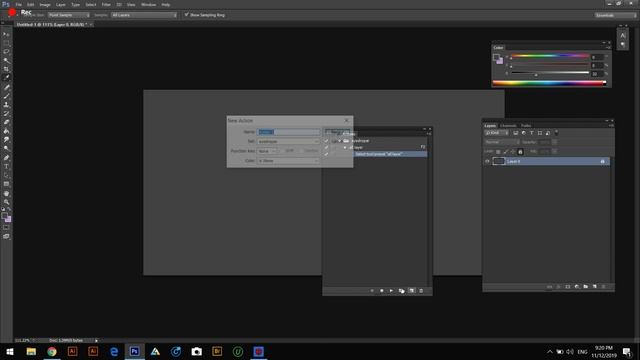This screenshot has width=640, height=360.
Task: Select the Zoom tool
Action: 6,202
